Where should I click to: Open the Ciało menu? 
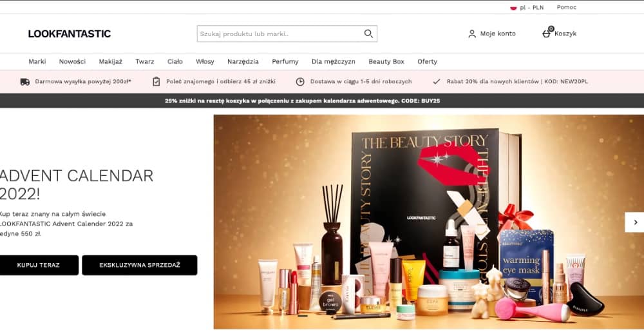175,62
